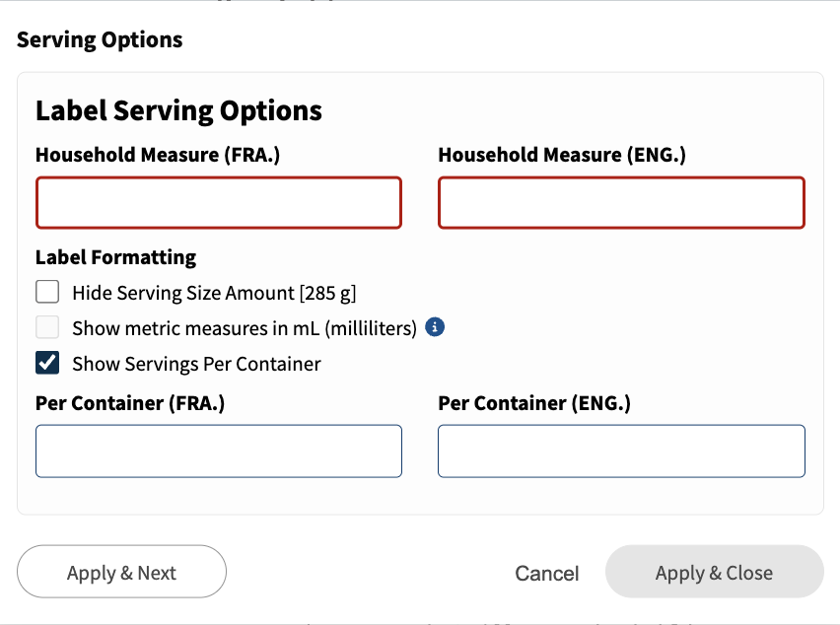Focus the Per Container (FRA.) input
This screenshot has width=840, height=625.
[218, 451]
